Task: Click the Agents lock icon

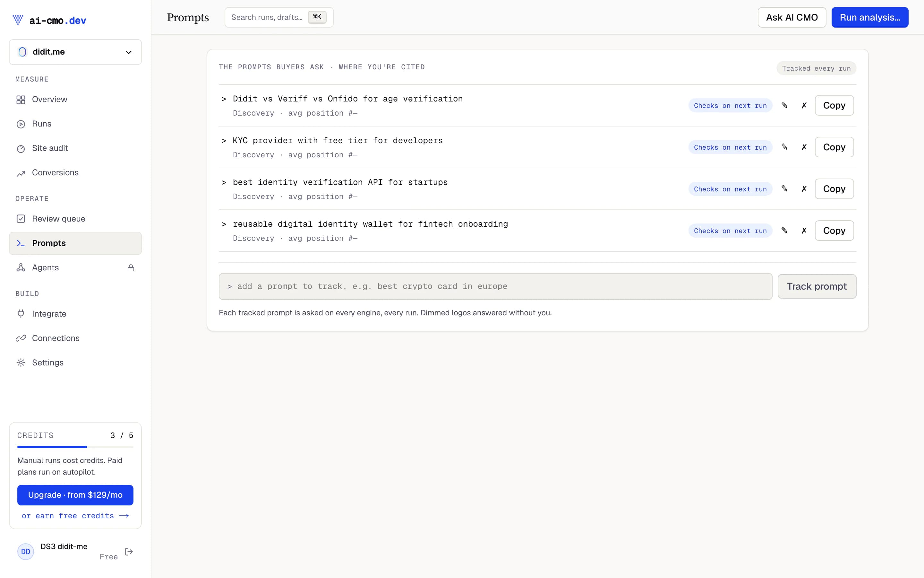Action: click(131, 268)
